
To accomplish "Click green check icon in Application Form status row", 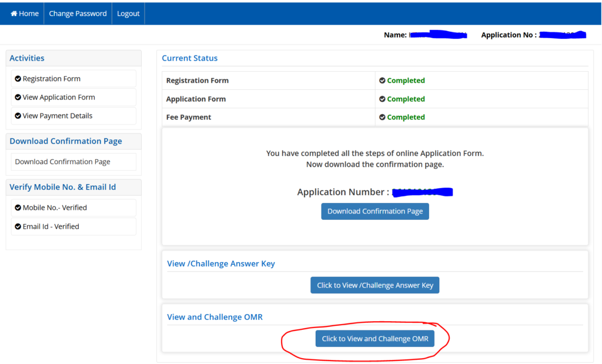I will [x=382, y=99].
